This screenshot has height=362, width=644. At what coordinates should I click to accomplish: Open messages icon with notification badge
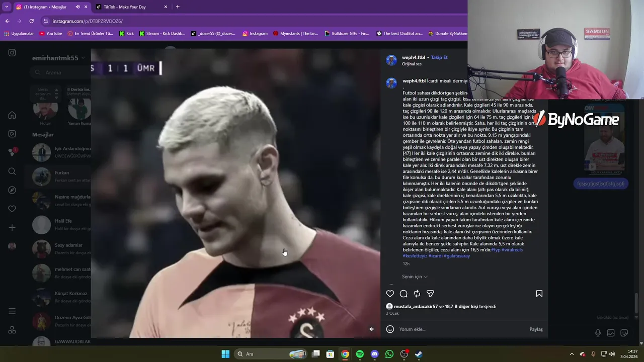(x=12, y=152)
